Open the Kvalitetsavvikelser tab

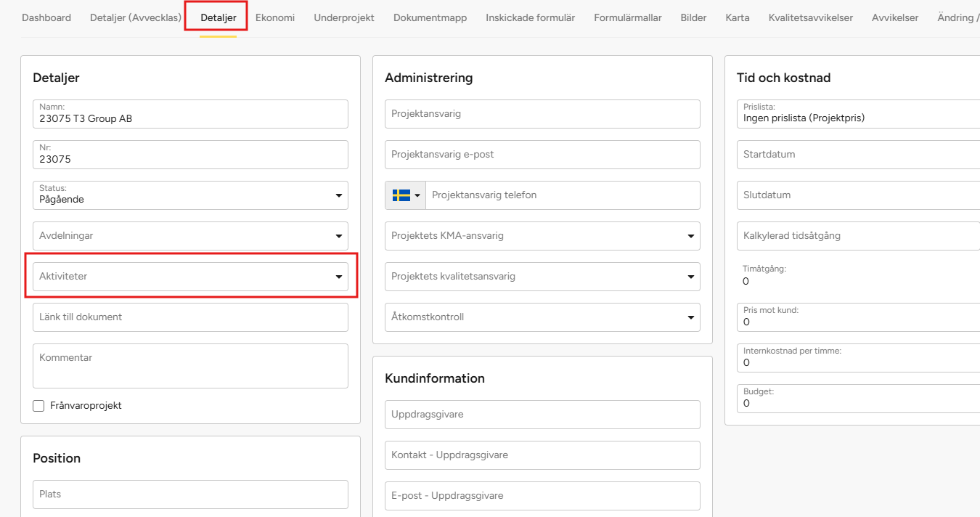pyautogui.click(x=810, y=17)
